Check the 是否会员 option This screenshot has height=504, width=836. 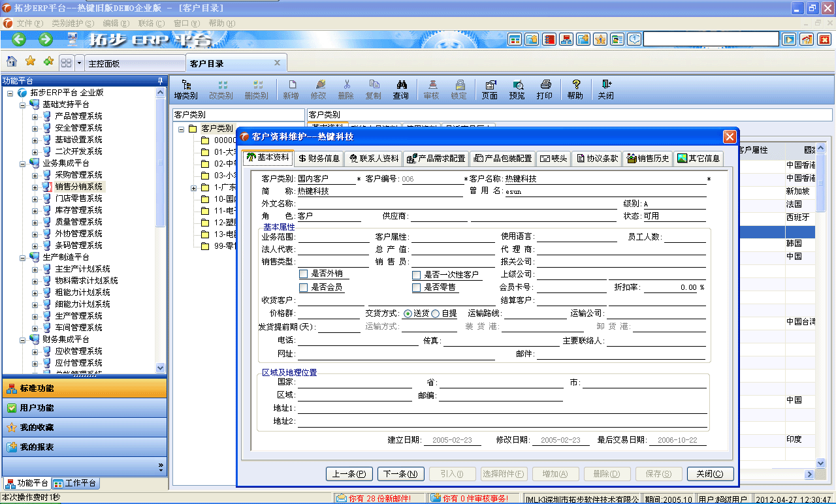(x=304, y=287)
